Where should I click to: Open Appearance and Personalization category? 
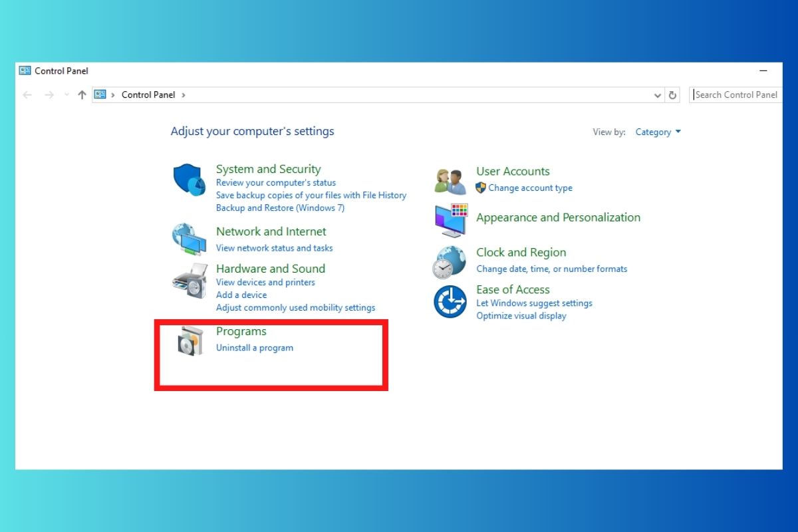click(x=559, y=217)
